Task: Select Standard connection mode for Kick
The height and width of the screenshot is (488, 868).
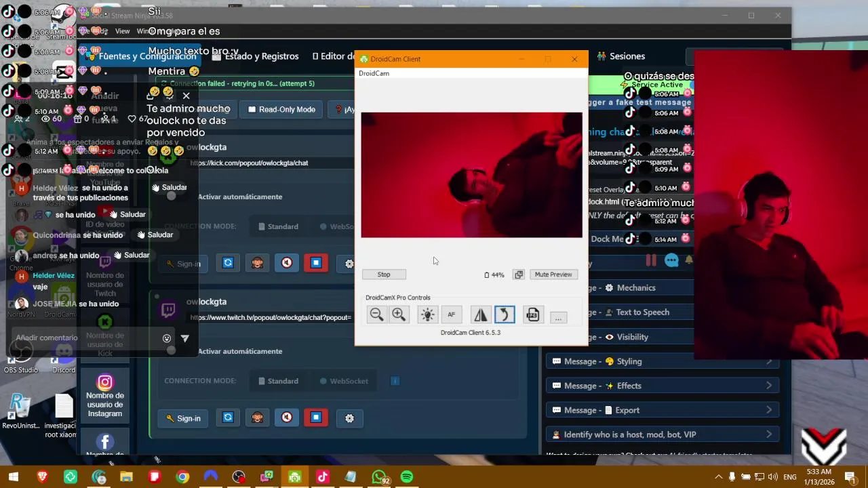Action: tap(278, 226)
